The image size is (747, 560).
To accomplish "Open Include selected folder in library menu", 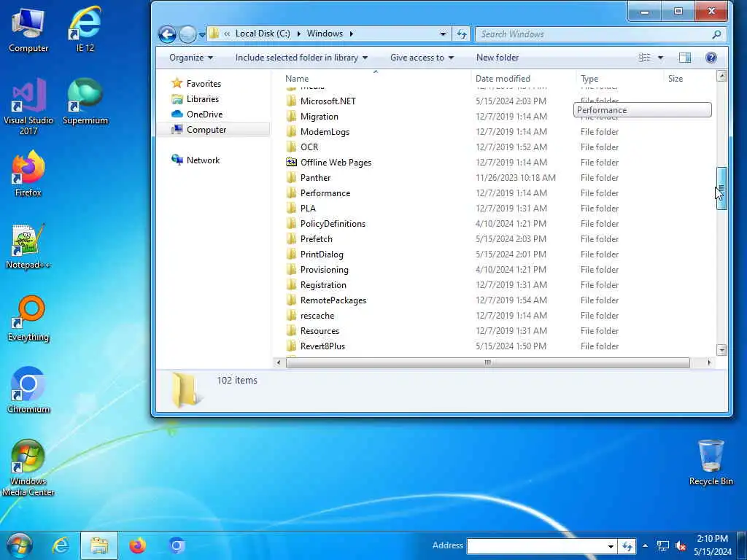I will (x=301, y=58).
